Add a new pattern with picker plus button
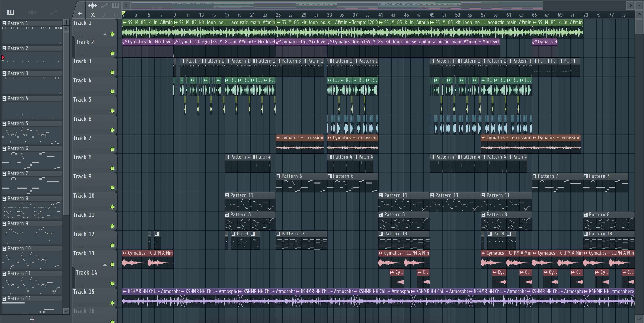 click(x=32, y=319)
